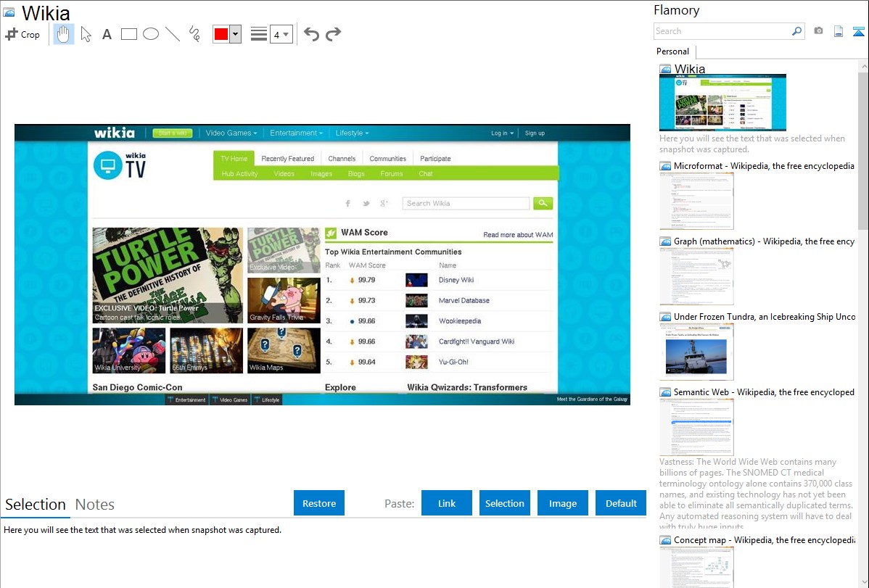Select the straight line tool
The height and width of the screenshot is (588, 869).
[173, 34]
